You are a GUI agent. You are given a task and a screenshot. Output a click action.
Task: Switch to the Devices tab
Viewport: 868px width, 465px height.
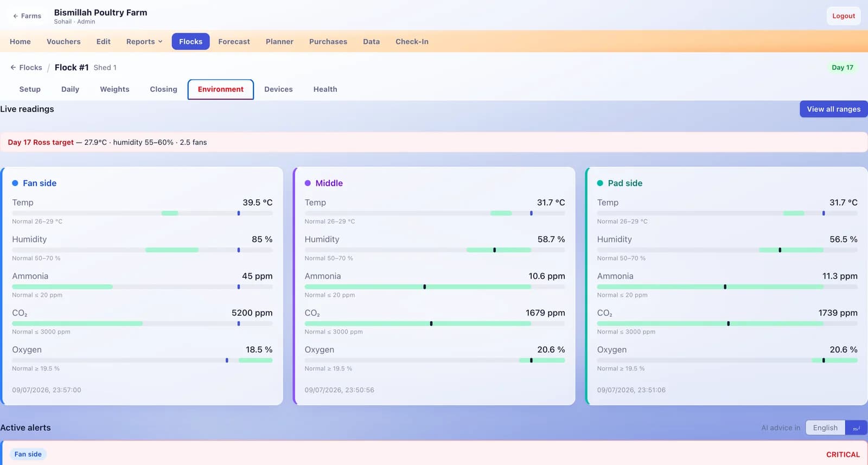pos(278,89)
